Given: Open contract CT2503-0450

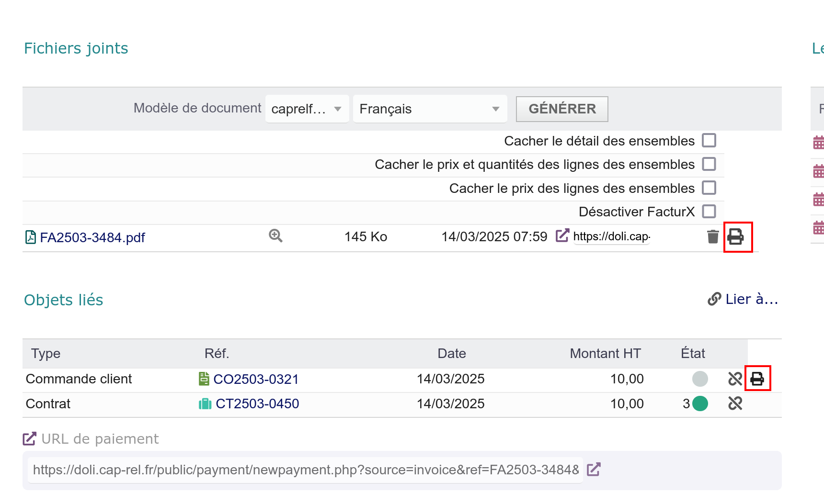Looking at the screenshot, I should 257,403.
